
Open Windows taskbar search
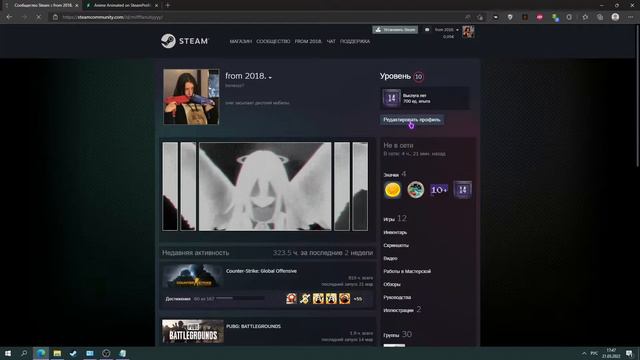point(24,353)
